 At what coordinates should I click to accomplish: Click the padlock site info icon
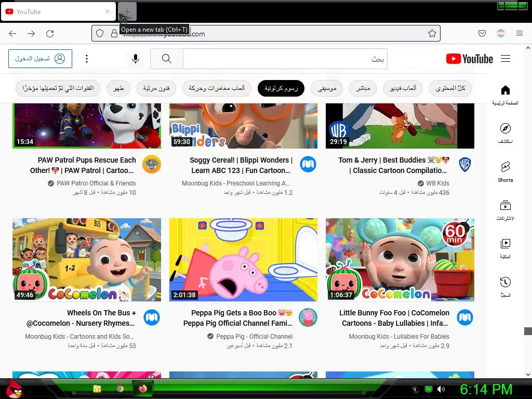point(114,33)
